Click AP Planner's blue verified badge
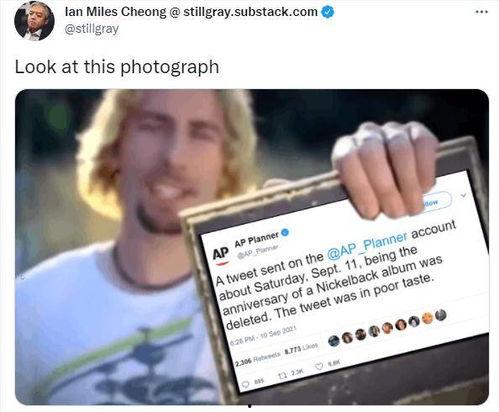This screenshot has height=412, width=499. pos(285,233)
